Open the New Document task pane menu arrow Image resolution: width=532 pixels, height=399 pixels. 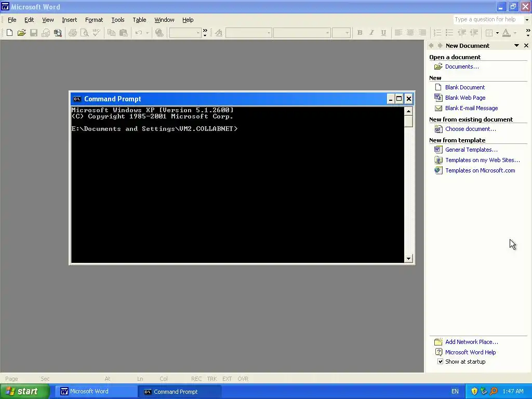[x=516, y=46]
